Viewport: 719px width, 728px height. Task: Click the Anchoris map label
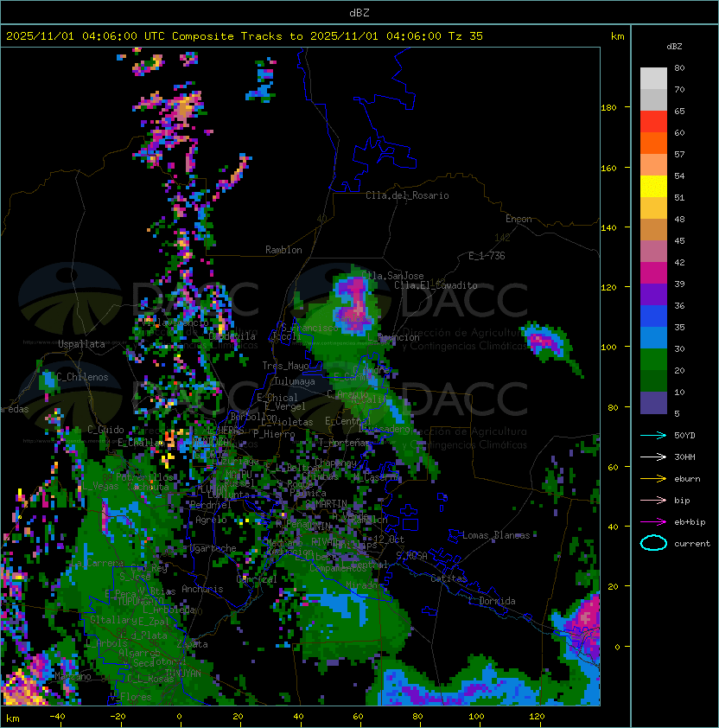202,589
